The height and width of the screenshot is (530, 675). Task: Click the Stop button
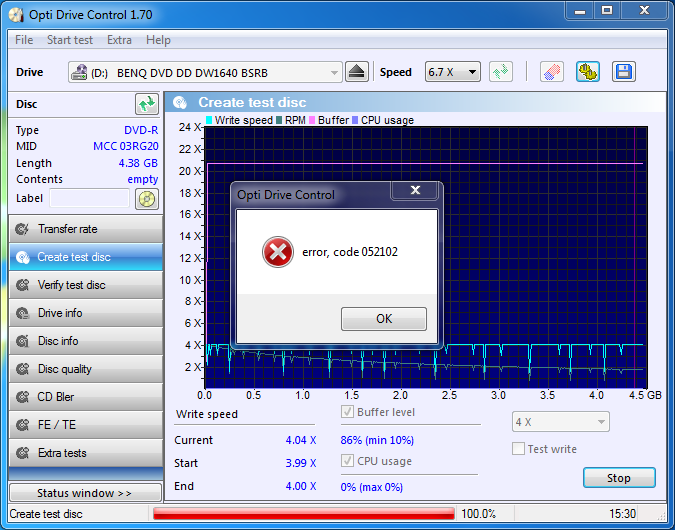(x=619, y=478)
